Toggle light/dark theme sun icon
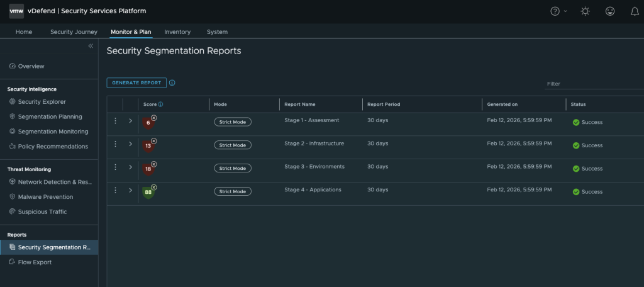Screen dimensions: 644x287 point(586,11)
